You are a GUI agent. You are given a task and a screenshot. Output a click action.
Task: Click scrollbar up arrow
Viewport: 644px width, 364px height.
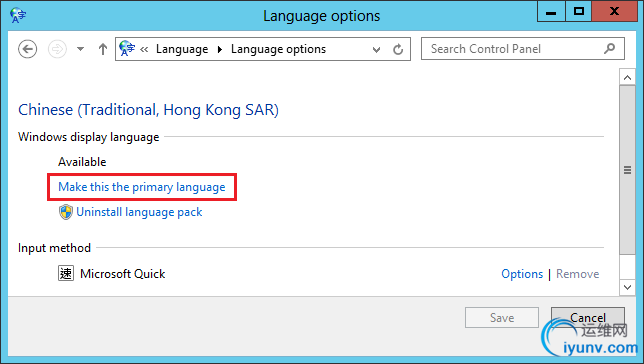(x=627, y=77)
